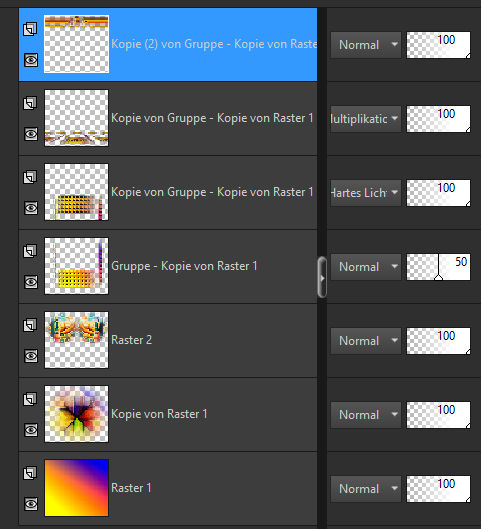The image size is (481, 529).
Task: Click the gradient thumbnail of Raster 1
Action: (x=77, y=488)
